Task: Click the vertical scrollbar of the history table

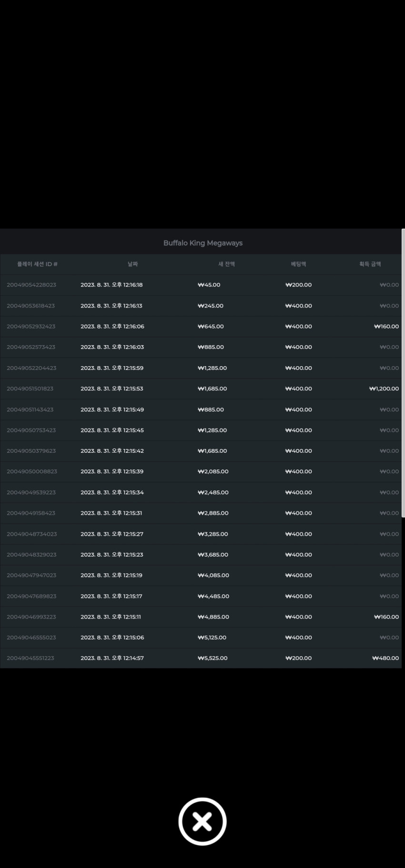Action: (x=403, y=373)
